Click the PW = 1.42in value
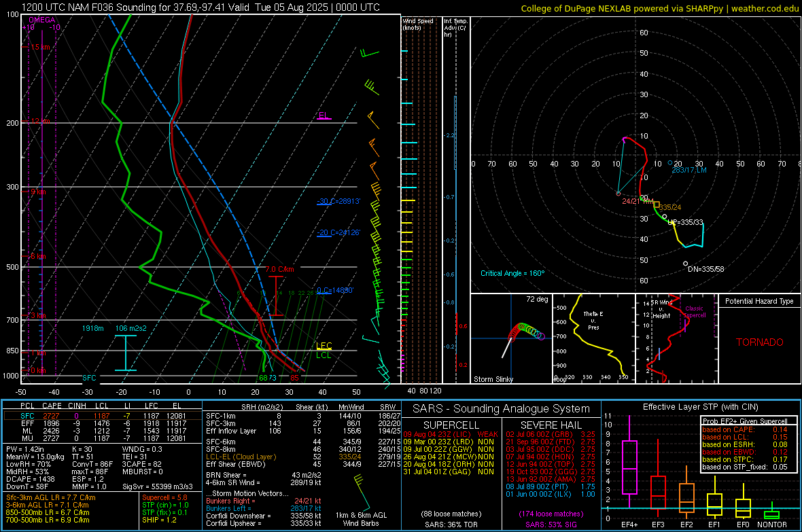Screen dimensions: 802x532 (x=26, y=449)
